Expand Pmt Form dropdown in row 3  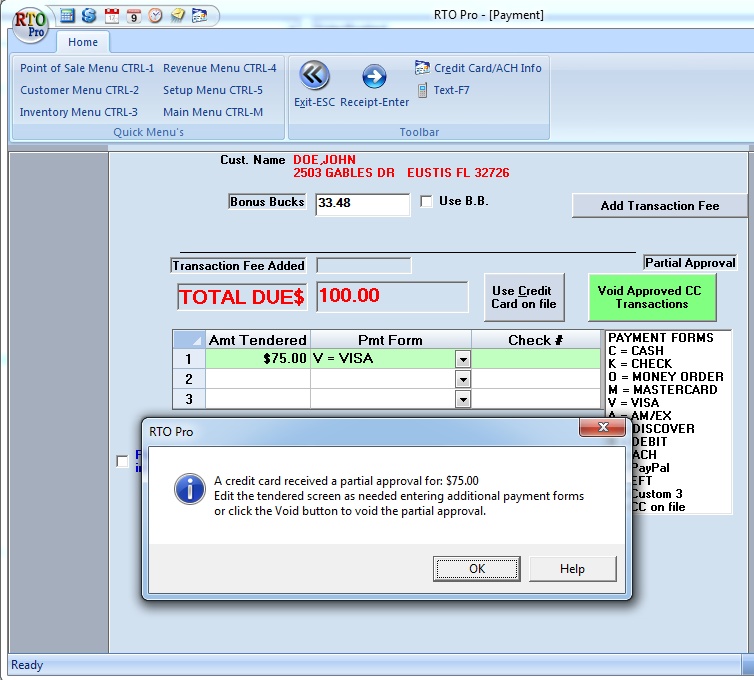(462, 399)
